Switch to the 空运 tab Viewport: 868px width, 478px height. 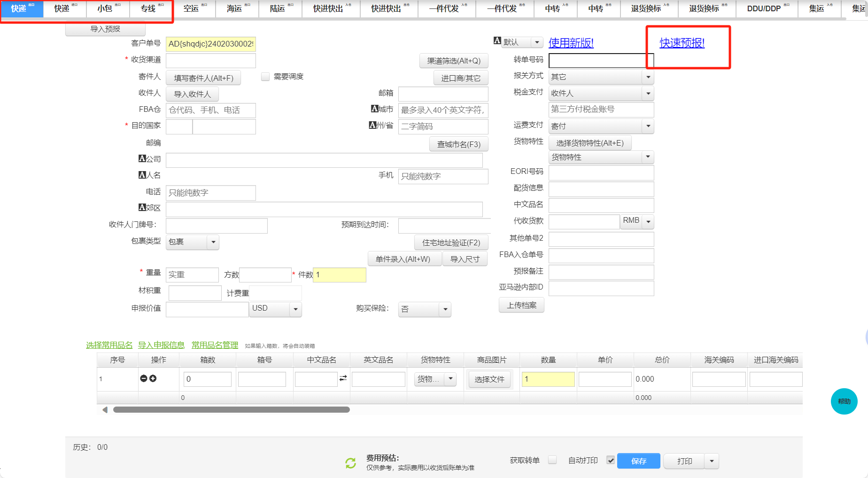[191, 8]
